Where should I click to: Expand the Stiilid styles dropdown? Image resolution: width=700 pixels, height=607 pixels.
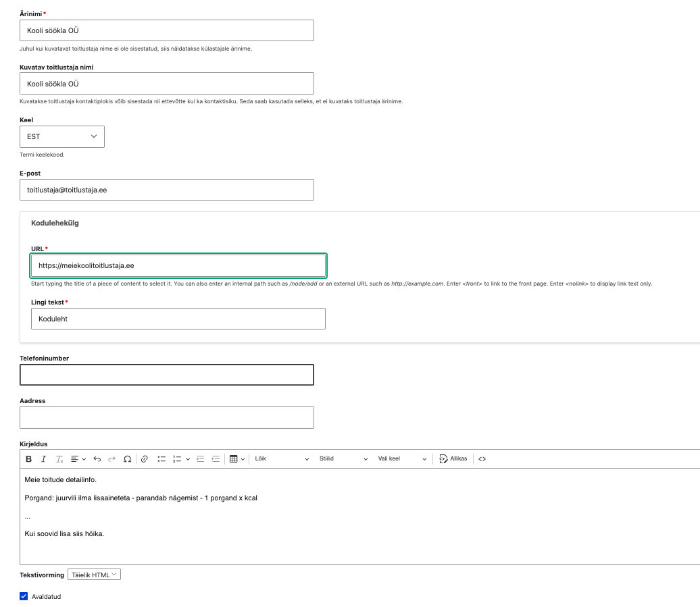click(343, 459)
